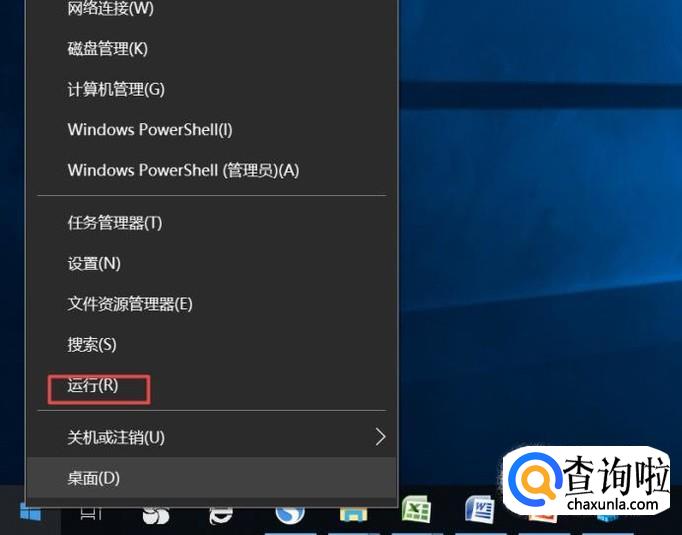Launch Excel from the taskbar
Screen dimensions: 682x535
(x=416, y=511)
